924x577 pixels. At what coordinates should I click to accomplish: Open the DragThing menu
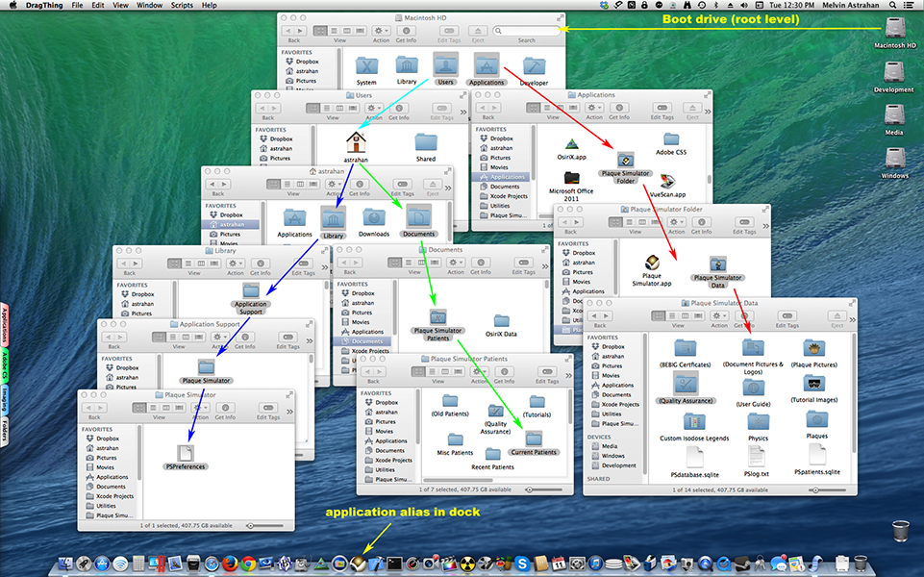coord(43,5)
